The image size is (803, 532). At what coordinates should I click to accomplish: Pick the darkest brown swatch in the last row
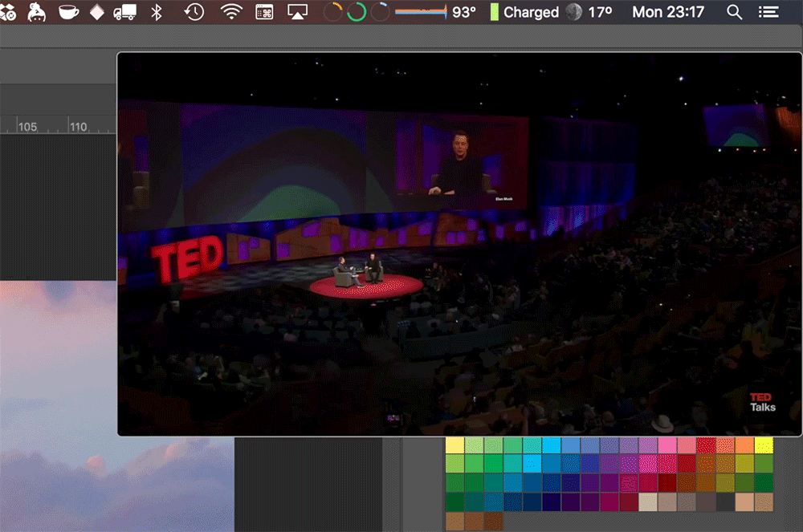tap(494, 522)
